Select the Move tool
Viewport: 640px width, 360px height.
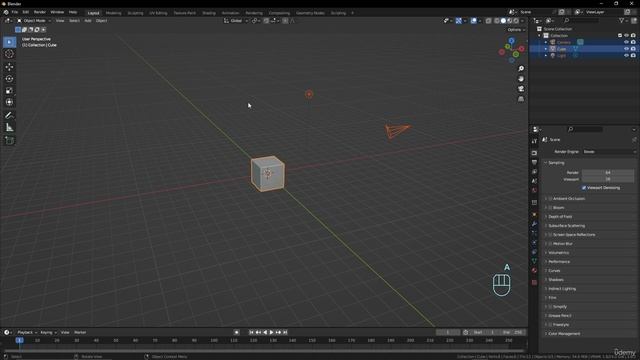tap(9, 67)
